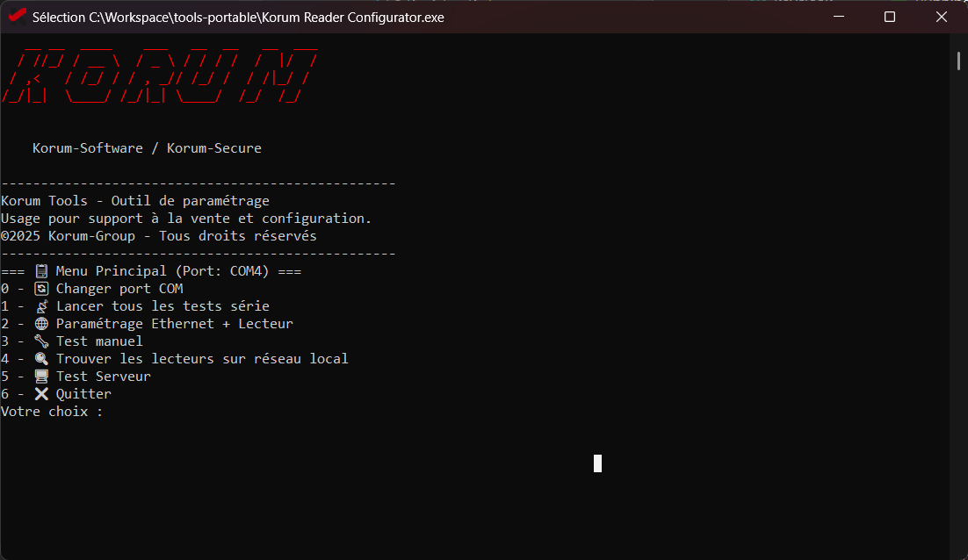Click the 'Usage pour support à la vente' line
The width and height of the screenshot is (968, 560).
pyautogui.click(x=186, y=219)
